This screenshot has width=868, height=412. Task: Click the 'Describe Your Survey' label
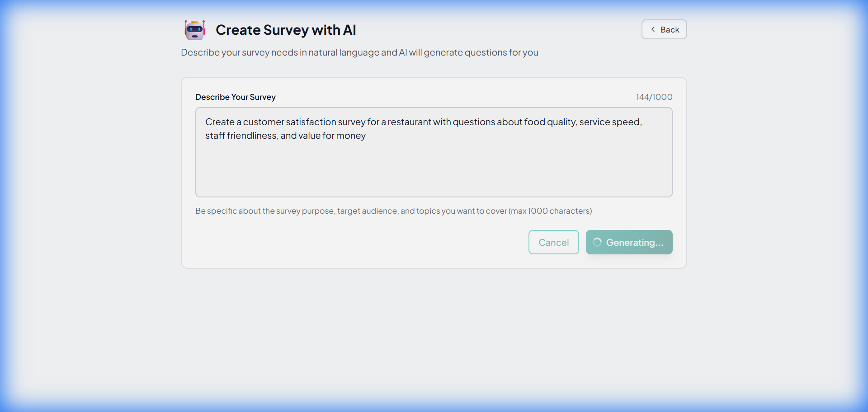point(235,97)
